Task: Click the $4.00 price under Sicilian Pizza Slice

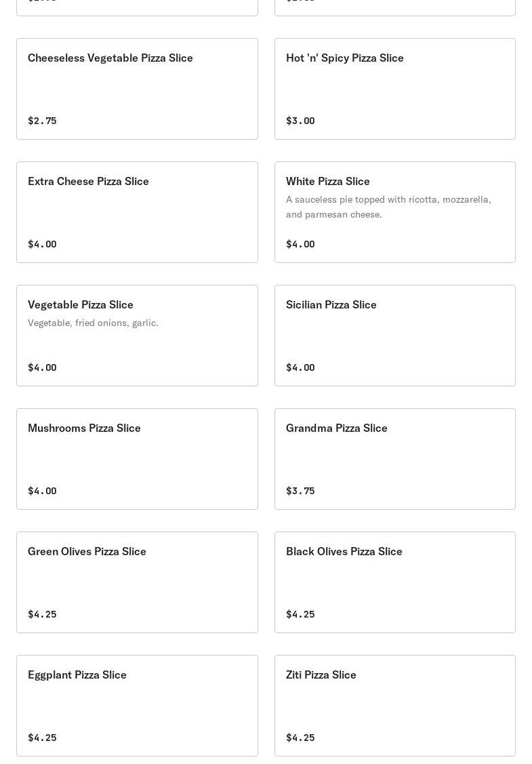Action: [x=300, y=367]
